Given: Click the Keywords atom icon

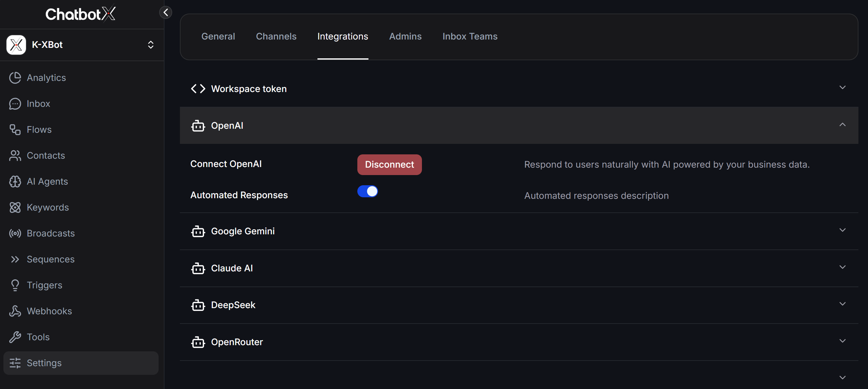Looking at the screenshot, I should (x=15, y=207).
